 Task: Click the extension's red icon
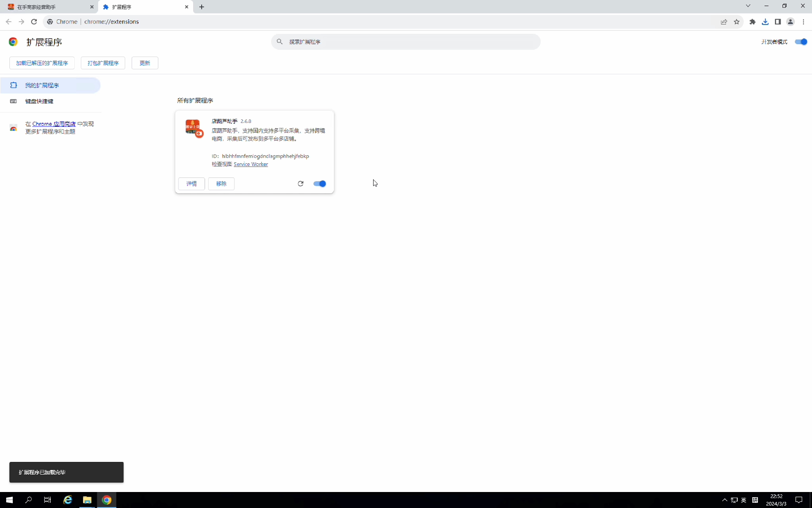pos(194,128)
